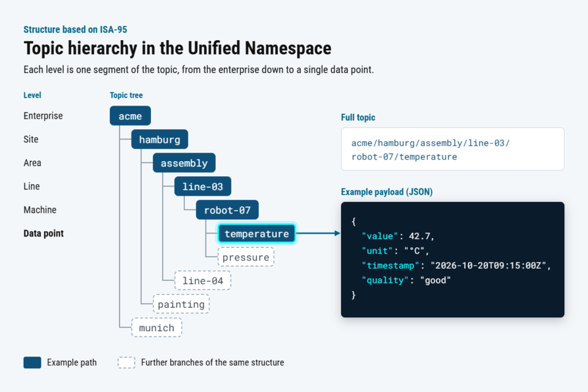The image size is (588, 392).
Task: Select the dashed line-04 node
Action: (203, 280)
